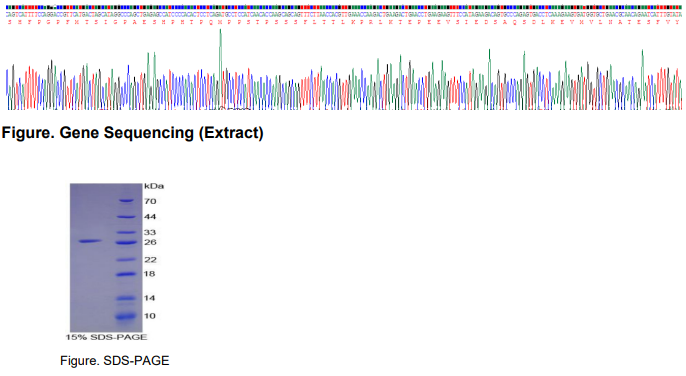Screen dimensions: 686x376
Task: Click the 18 kDa ladder band on the gel
Action: [x=127, y=274]
